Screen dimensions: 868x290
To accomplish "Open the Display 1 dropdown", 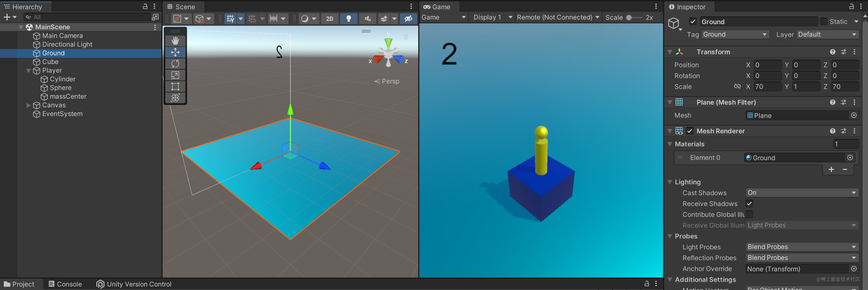I will (x=492, y=17).
